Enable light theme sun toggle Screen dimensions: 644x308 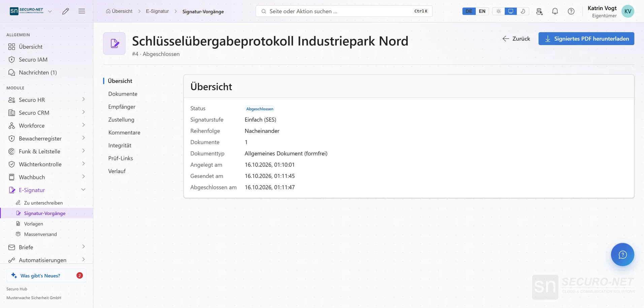(498, 11)
